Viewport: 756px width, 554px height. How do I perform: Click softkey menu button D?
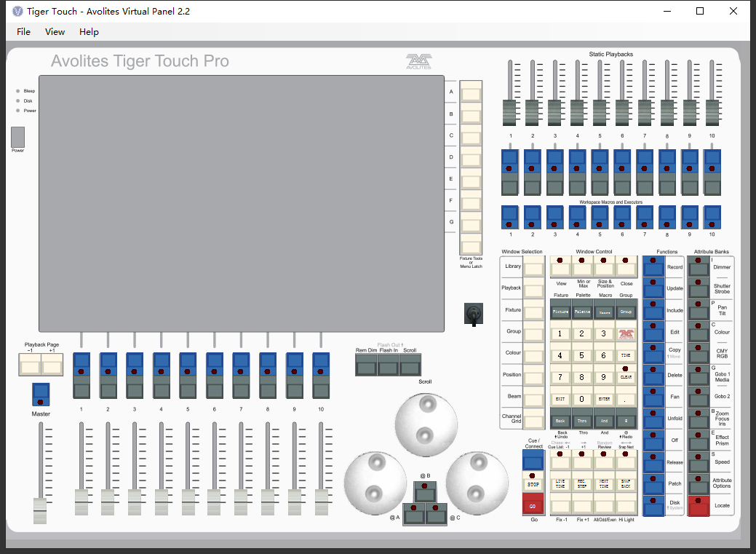click(x=471, y=157)
